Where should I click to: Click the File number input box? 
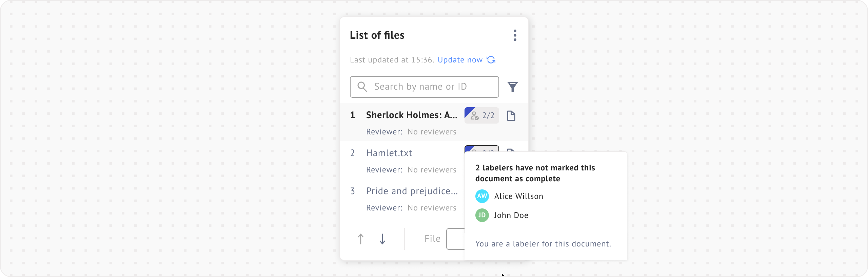[x=455, y=239]
